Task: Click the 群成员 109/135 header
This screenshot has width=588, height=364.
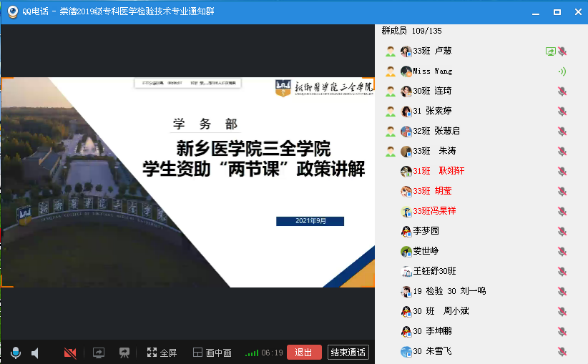Action: (411, 31)
